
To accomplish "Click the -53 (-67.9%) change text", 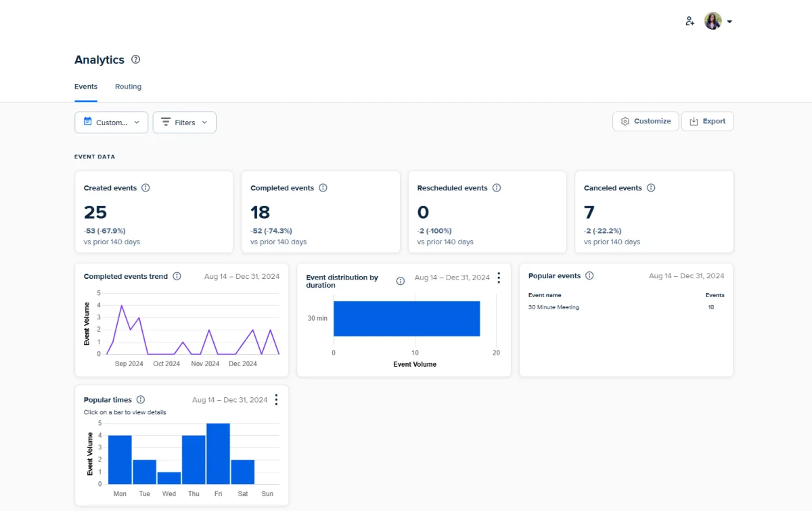I will click(x=105, y=231).
